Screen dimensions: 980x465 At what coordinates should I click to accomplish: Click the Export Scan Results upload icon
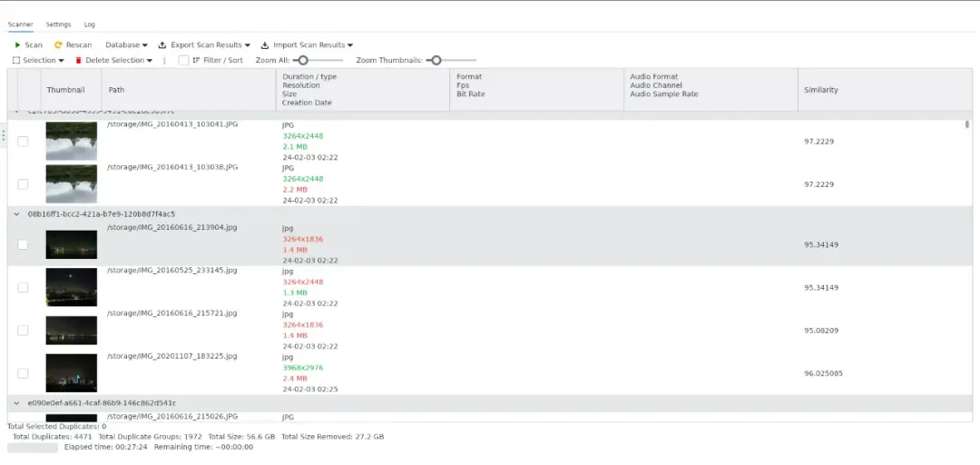[162, 45]
